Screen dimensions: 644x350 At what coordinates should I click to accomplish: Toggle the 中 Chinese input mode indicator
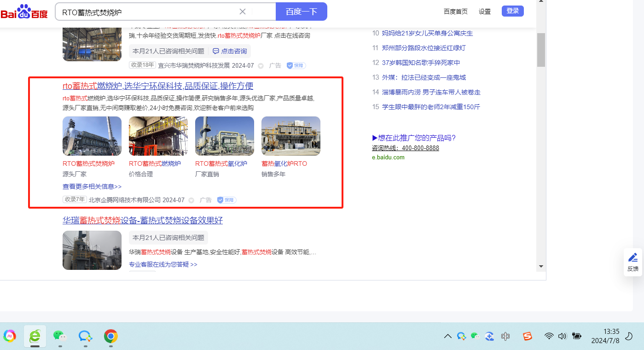click(x=505, y=336)
